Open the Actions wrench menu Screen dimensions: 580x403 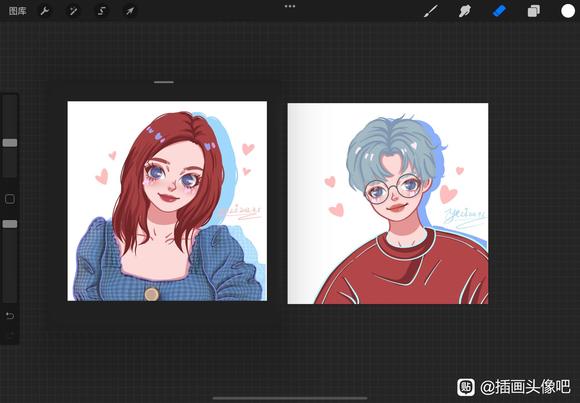tap(44, 11)
